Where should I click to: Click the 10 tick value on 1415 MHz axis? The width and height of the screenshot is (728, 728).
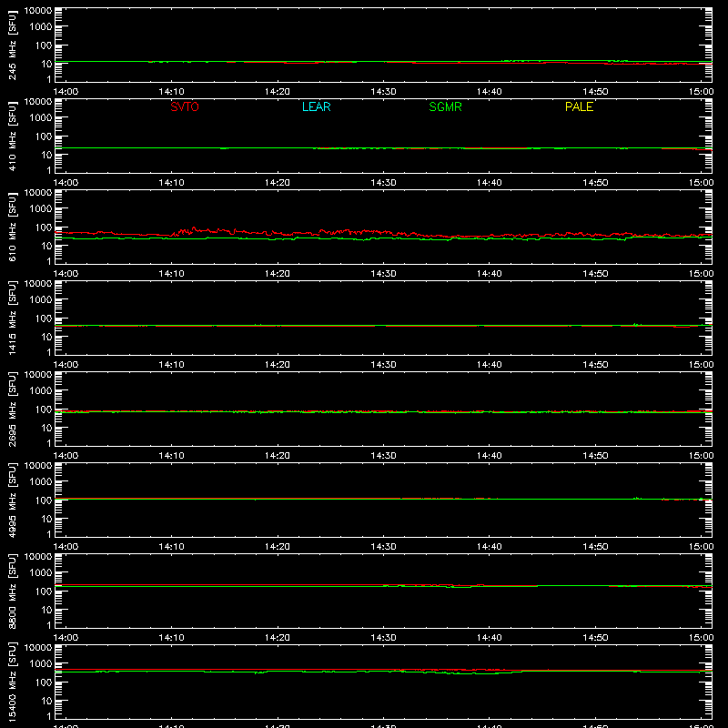coord(46,337)
